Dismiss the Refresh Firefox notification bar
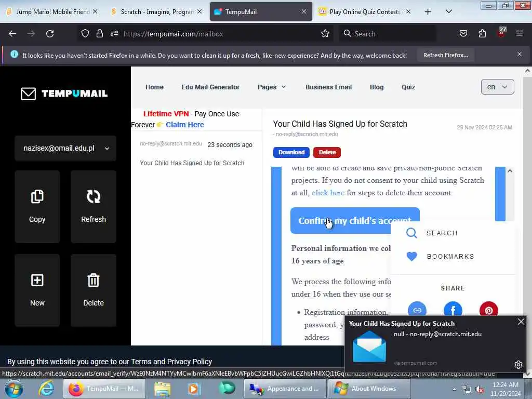 519,54
